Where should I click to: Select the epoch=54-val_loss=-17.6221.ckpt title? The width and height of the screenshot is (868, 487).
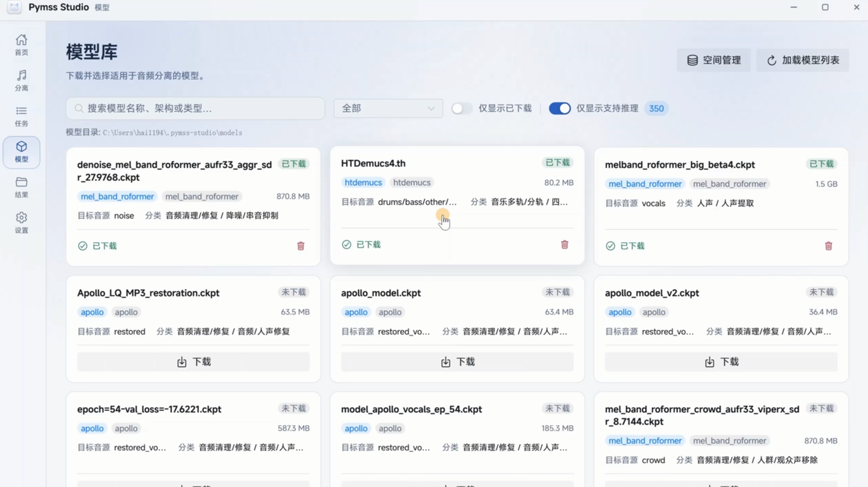[149, 409]
